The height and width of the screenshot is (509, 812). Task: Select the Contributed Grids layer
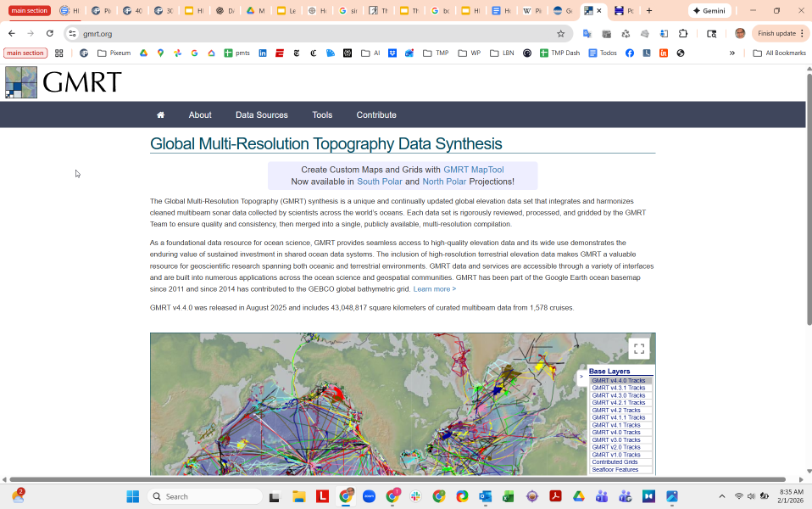(615, 462)
